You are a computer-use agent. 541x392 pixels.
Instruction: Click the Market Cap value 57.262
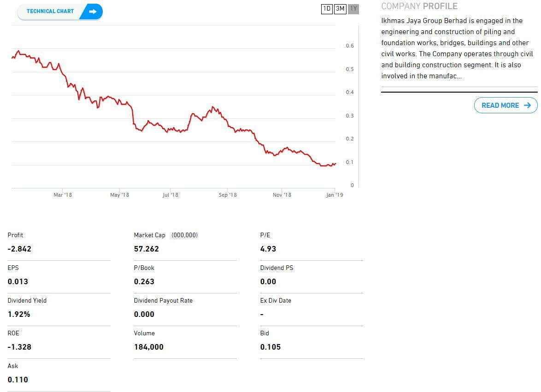pyautogui.click(x=146, y=249)
